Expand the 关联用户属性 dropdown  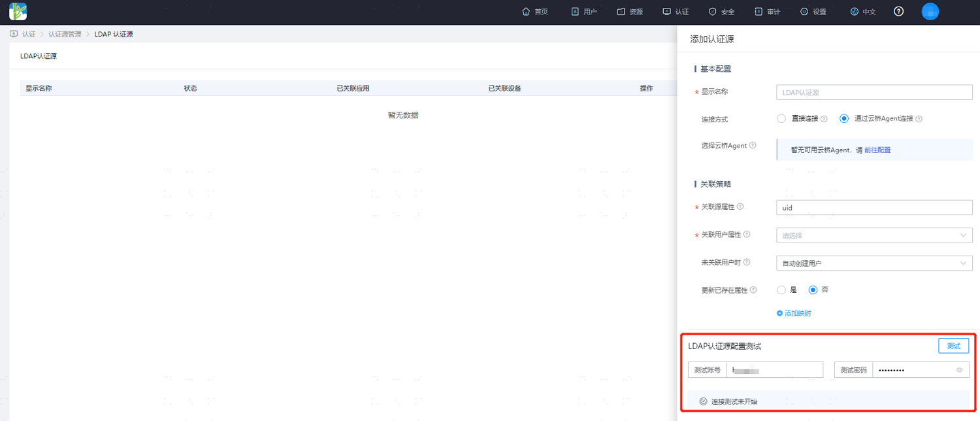[874, 235]
